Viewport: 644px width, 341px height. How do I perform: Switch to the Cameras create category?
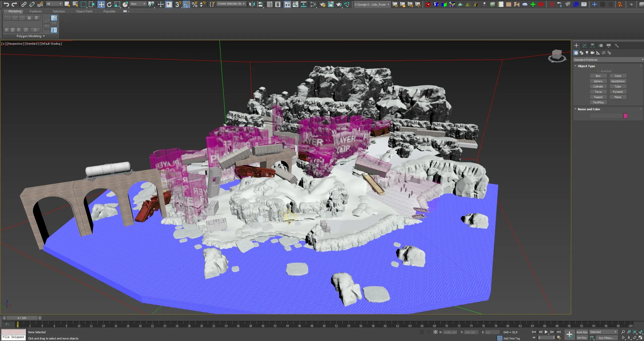click(593, 53)
